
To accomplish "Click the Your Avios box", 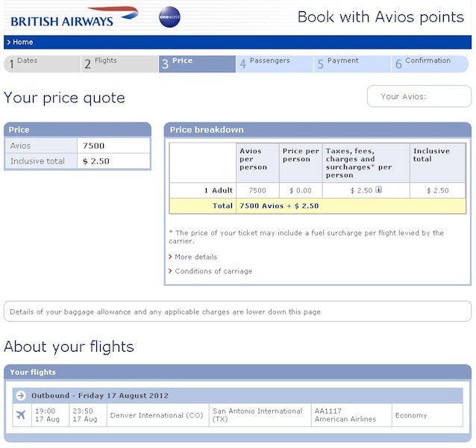I will [419, 96].
